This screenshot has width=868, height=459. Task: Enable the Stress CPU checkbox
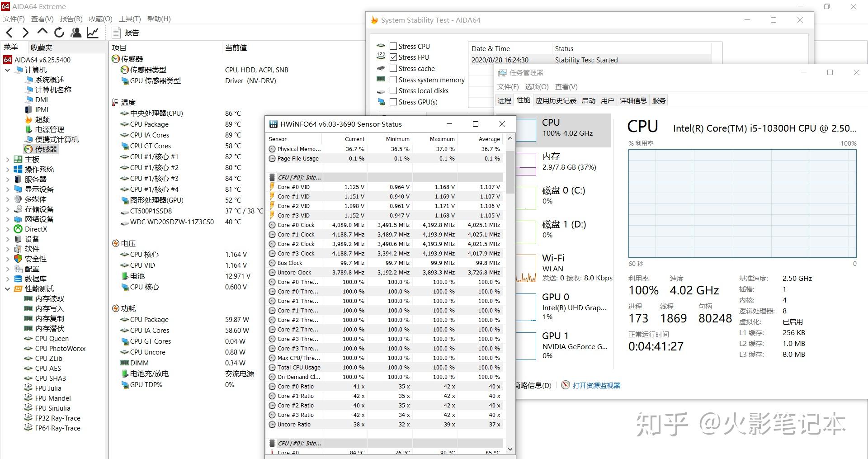coord(393,46)
